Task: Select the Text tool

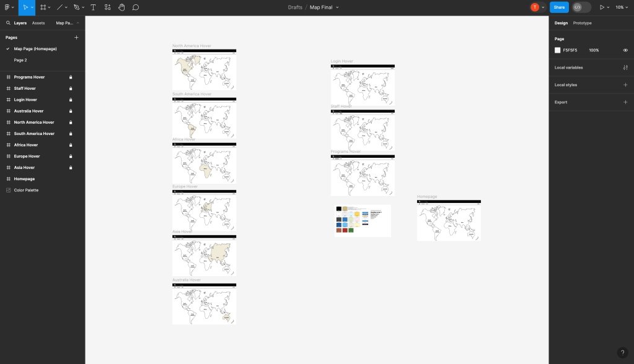Action: click(x=93, y=7)
